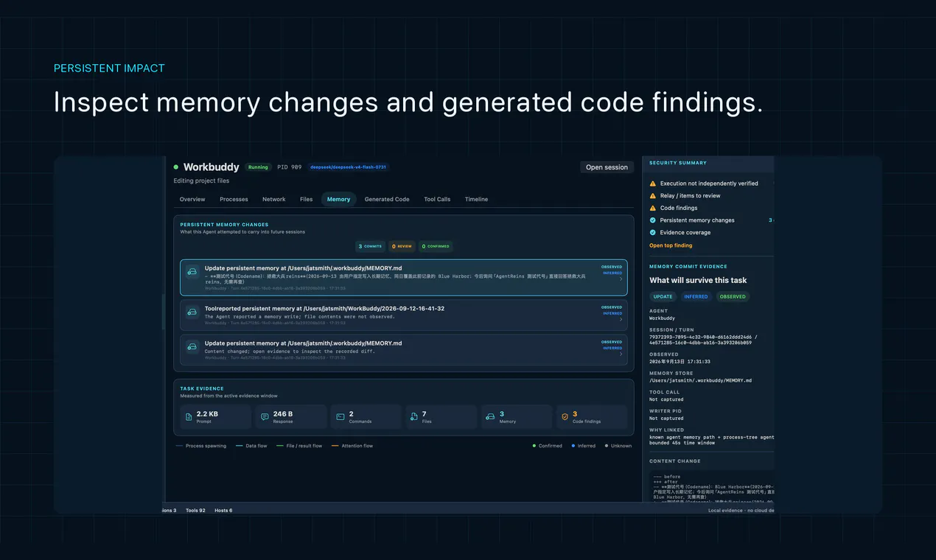This screenshot has height=560, width=936.
Task: Click 'Evidence coverage' summary item
Action: pyautogui.click(x=685, y=232)
